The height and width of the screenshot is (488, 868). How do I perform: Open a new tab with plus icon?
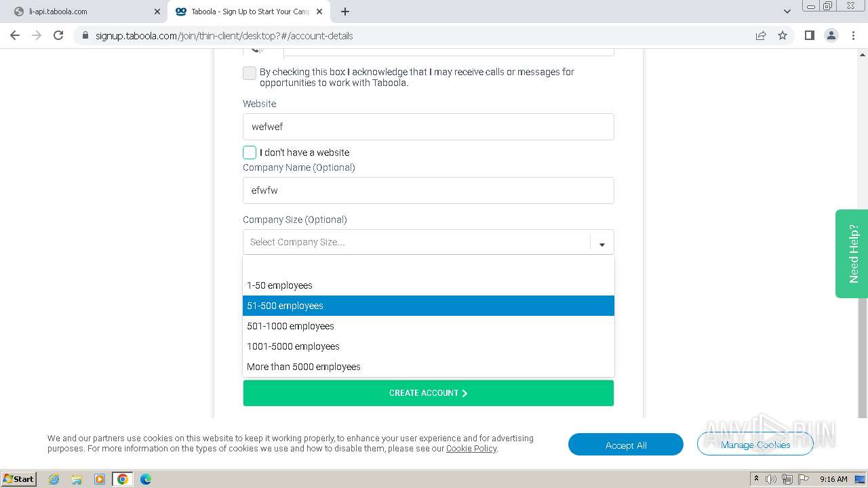pos(345,12)
